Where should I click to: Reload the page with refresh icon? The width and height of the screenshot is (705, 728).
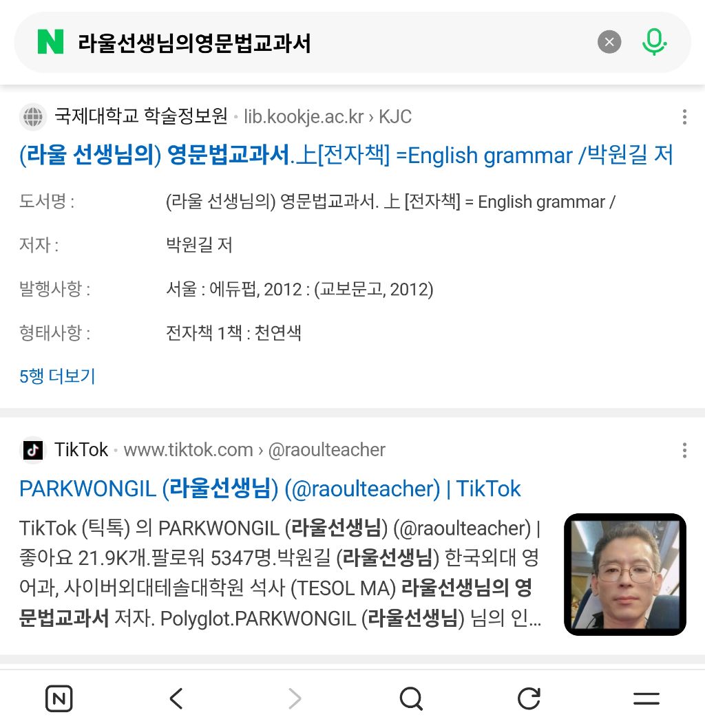[529, 698]
